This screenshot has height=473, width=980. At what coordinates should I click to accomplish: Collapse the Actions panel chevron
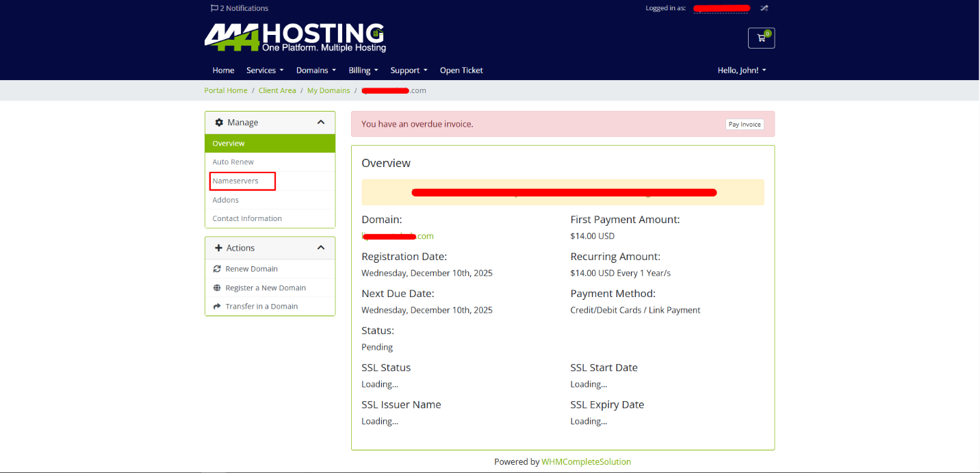320,248
